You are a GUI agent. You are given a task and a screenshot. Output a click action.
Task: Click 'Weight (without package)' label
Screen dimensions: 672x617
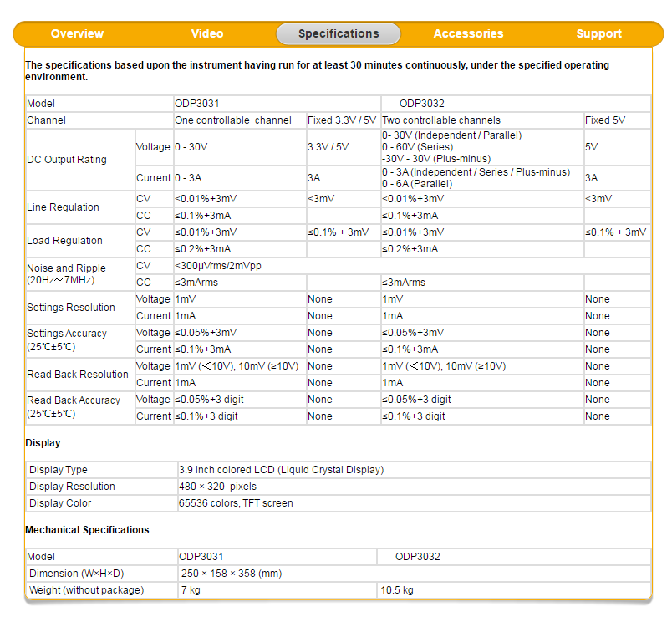[x=86, y=590]
